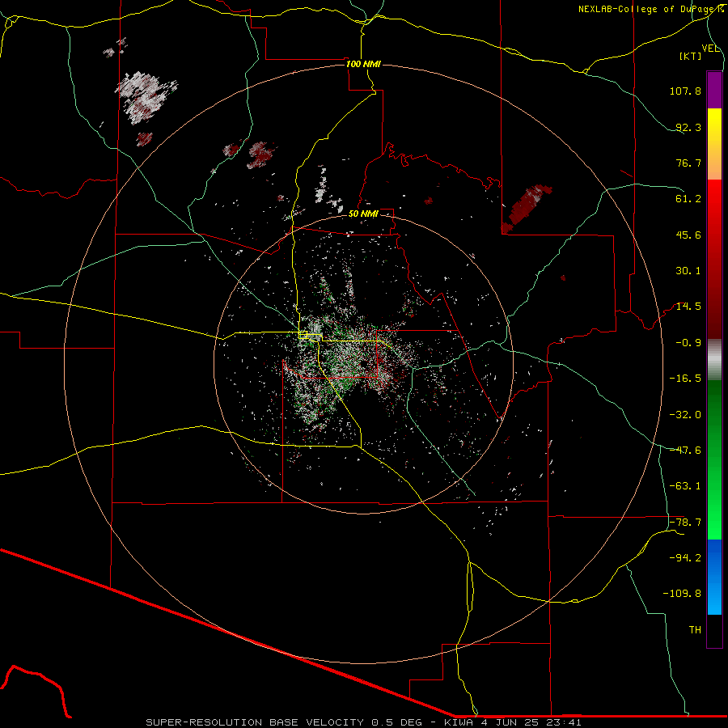The height and width of the screenshot is (728, 728).
Task: Click the -94.2 scale value
Action: (685, 558)
